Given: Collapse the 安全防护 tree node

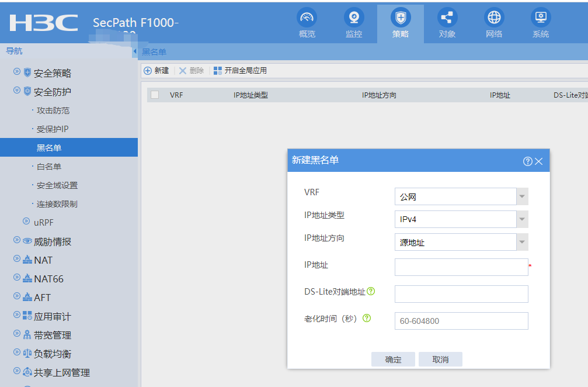Looking at the screenshot, I should [17, 90].
